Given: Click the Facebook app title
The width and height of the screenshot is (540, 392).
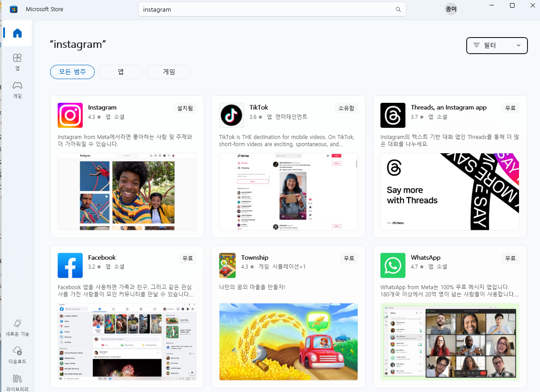Looking at the screenshot, I should click(x=102, y=257).
